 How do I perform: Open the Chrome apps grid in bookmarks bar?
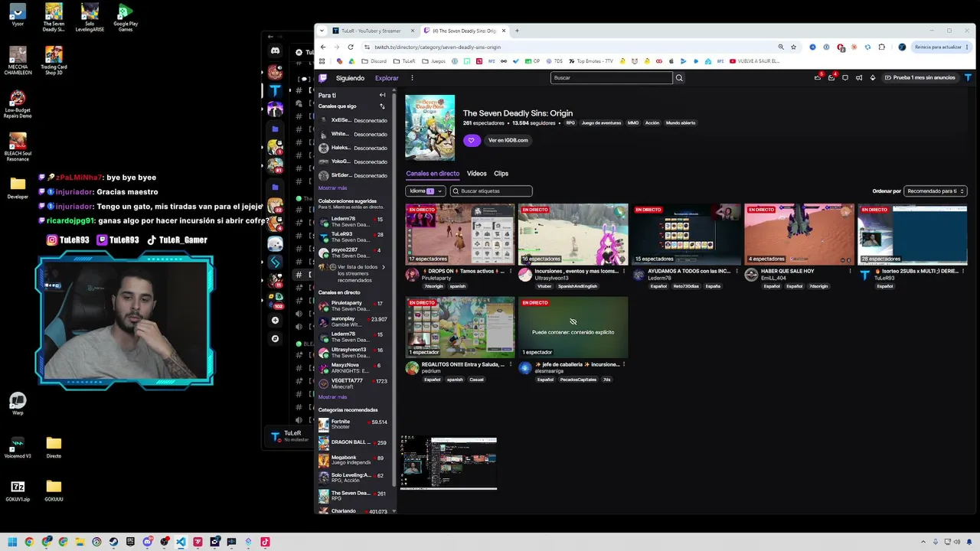click(x=323, y=61)
